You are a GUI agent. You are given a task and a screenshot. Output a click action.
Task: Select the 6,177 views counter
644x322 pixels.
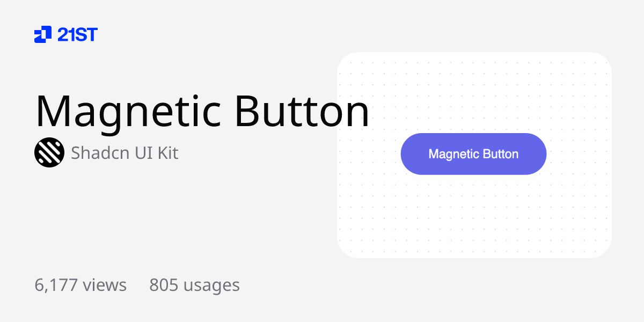click(x=80, y=285)
